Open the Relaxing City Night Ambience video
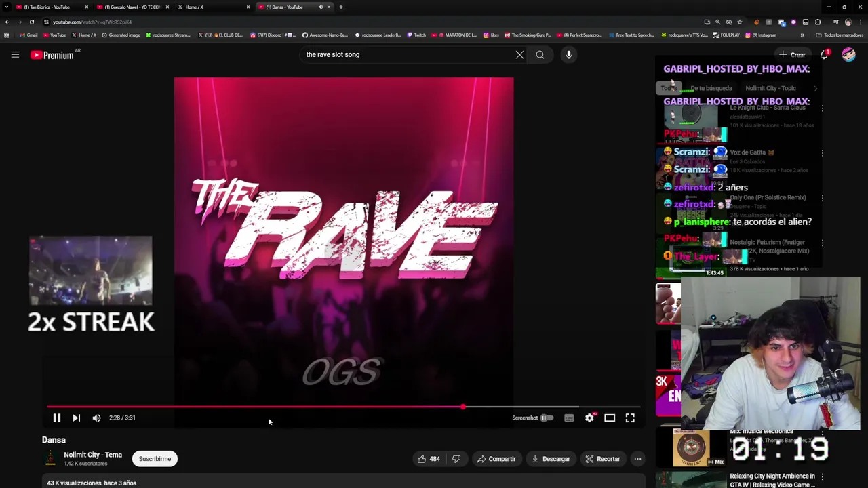 pyautogui.click(x=772, y=481)
